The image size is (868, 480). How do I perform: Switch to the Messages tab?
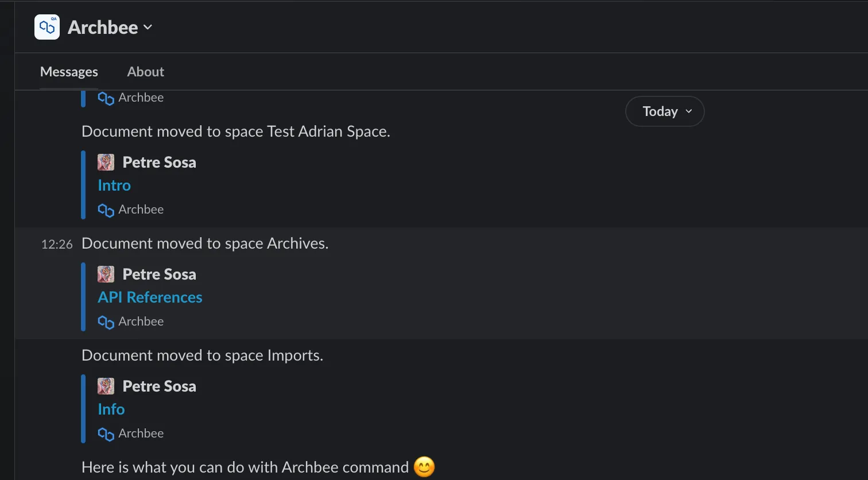click(69, 72)
